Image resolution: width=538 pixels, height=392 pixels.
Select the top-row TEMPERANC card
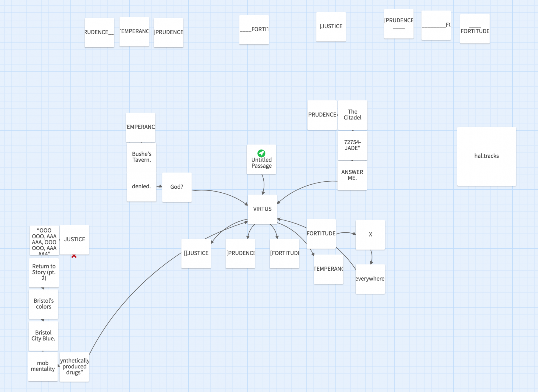pos(134,32)
